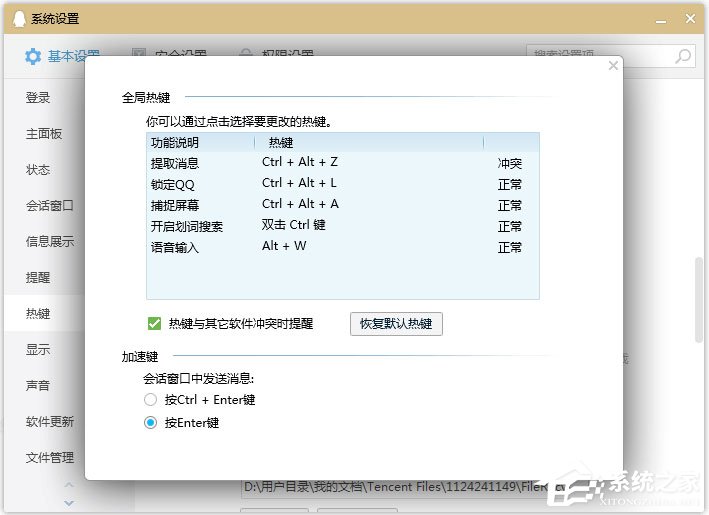This screenshot has width=709, height=515.
Task: Click the 热键 column header
Action: [x=281, y=143]
